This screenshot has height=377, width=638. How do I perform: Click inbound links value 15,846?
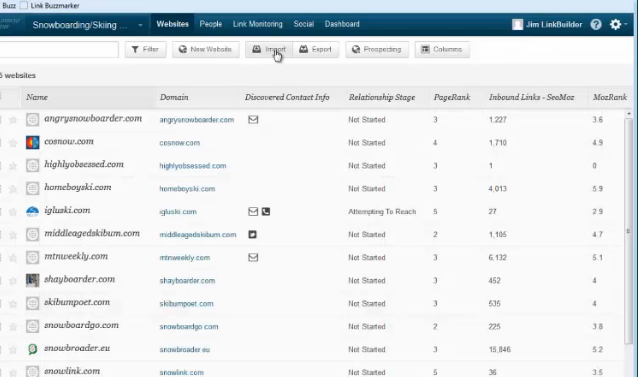[x=500, y=349]
